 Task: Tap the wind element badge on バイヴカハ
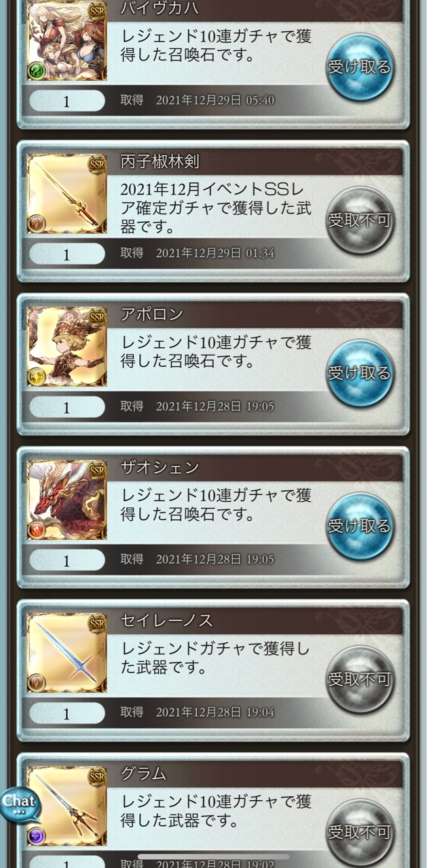click(x=37, y=71)
